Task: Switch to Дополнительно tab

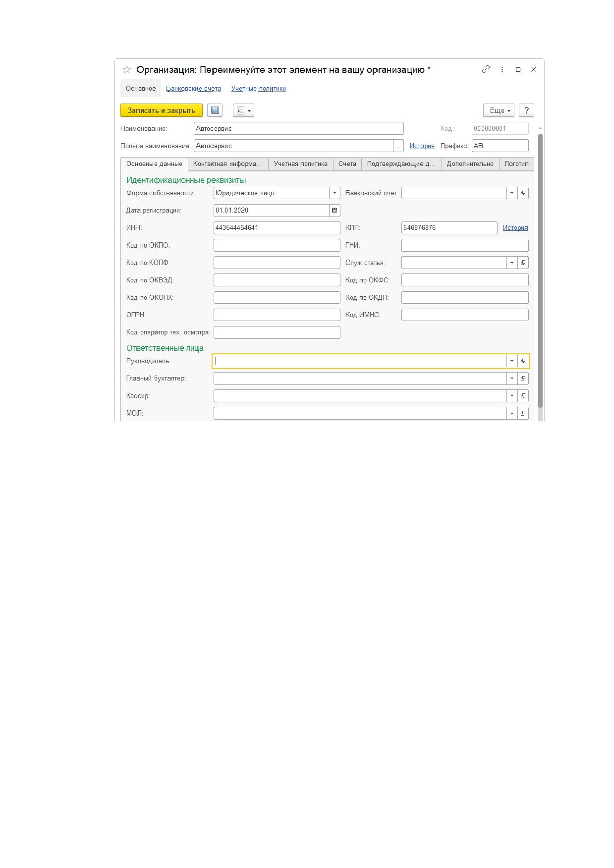Action: tap(470, 164)
